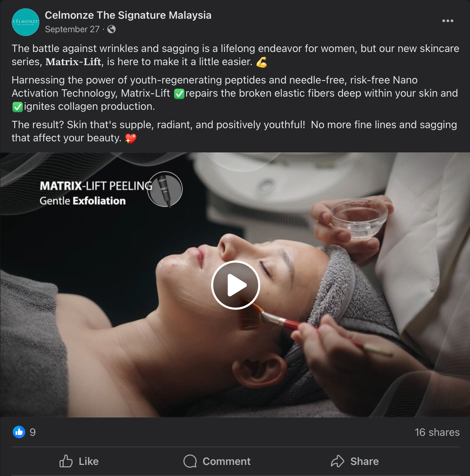
Task: Toggle Like on this post
Action: tap(79, 461)
